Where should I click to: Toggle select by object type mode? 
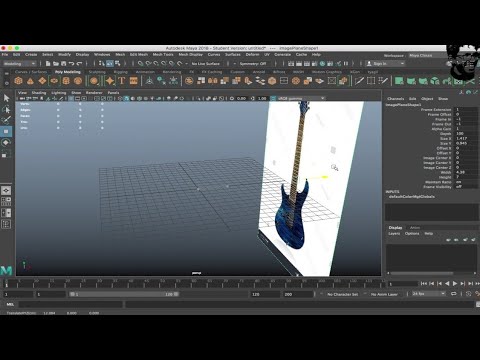110,63
